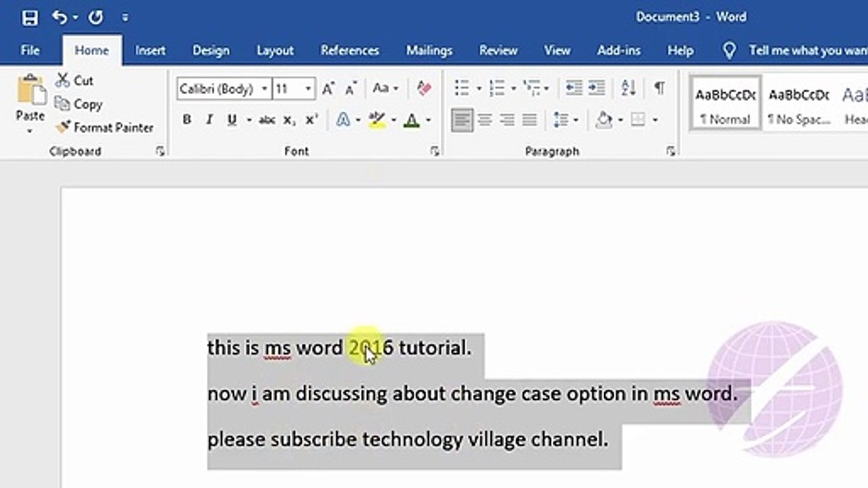Toggle strikethrough formatting
Screen dimensions: 868x488
(267, 120)
